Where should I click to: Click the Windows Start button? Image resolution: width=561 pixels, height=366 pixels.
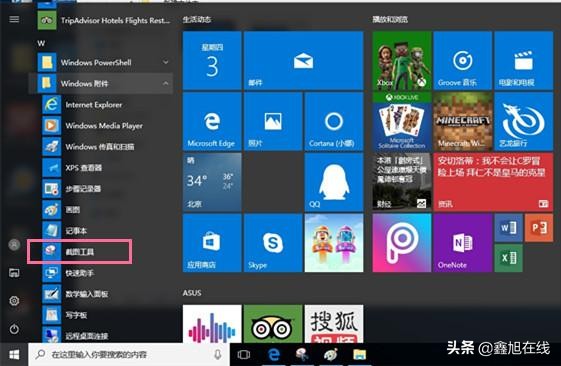pyautogui.click(x=14, y=355)
